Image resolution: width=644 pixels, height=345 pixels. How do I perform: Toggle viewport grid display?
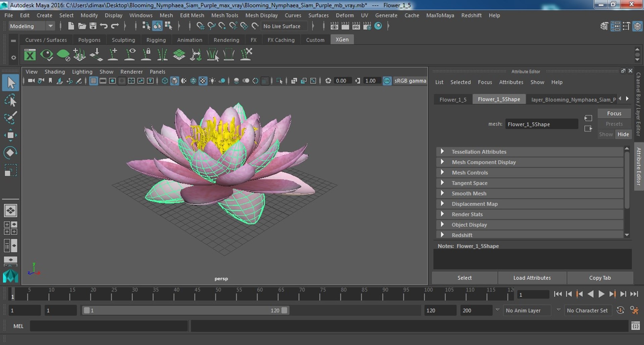coord(93,81)
